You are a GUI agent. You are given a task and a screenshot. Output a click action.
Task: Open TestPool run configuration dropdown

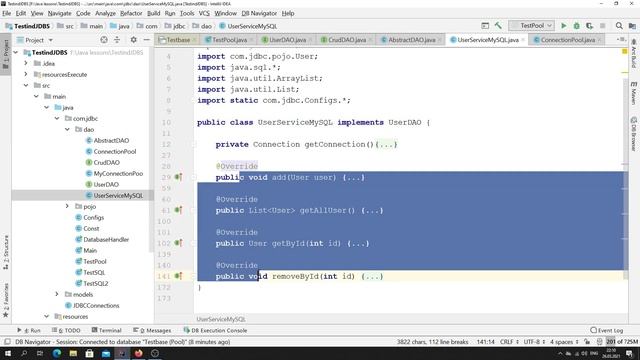531,26
